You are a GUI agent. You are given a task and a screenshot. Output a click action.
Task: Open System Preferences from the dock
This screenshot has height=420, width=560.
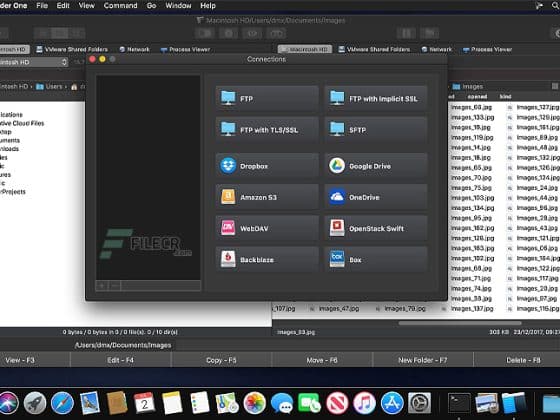[419, 403]
